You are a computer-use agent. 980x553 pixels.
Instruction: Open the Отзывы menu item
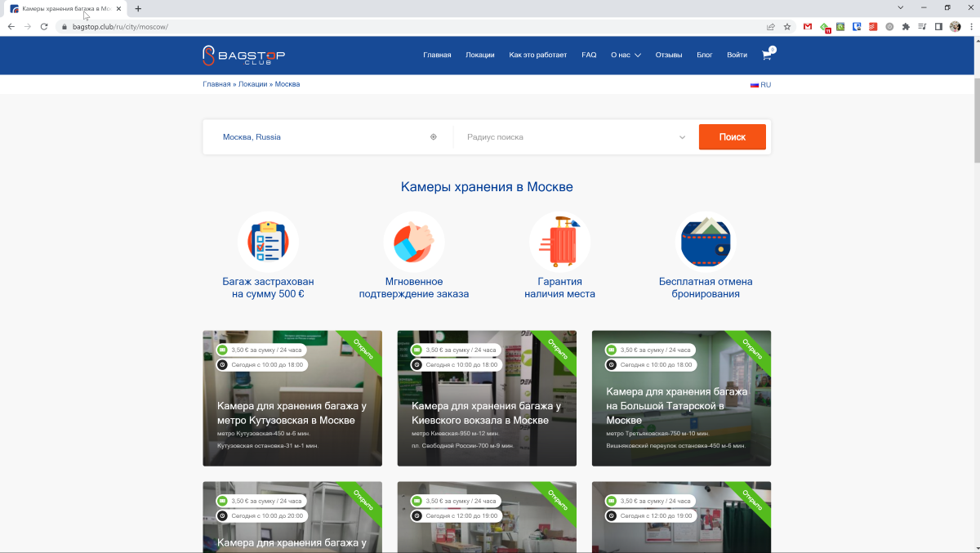coord(669,56)
